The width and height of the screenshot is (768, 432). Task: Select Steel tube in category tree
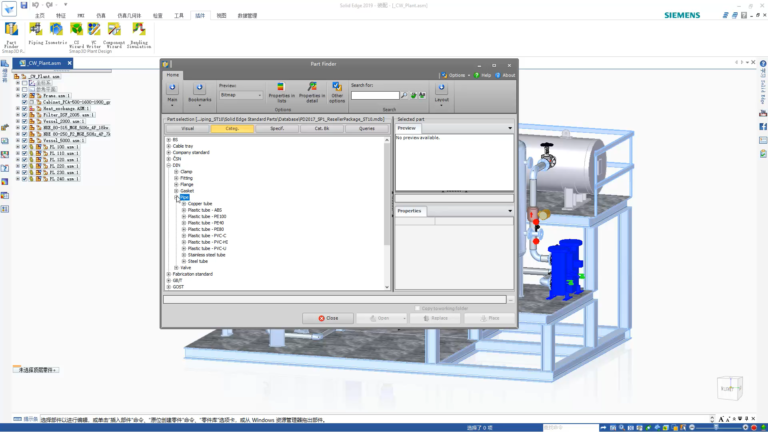(198, 262)
